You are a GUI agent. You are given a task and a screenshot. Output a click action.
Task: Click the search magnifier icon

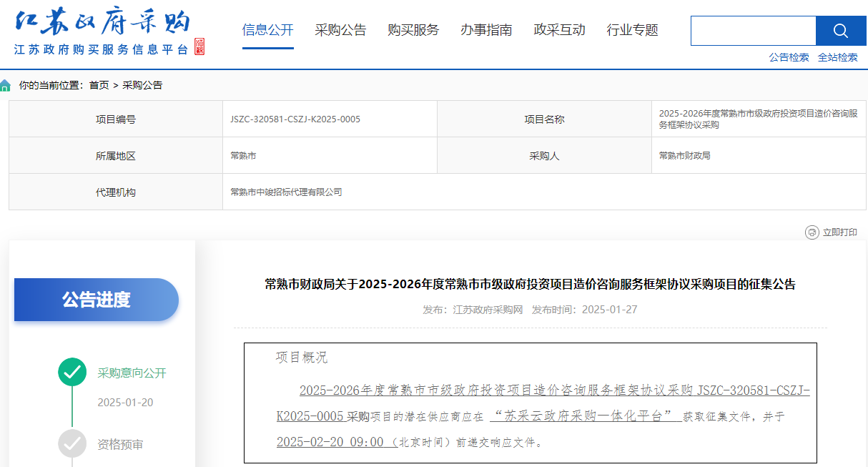click(x=840, y=31)
